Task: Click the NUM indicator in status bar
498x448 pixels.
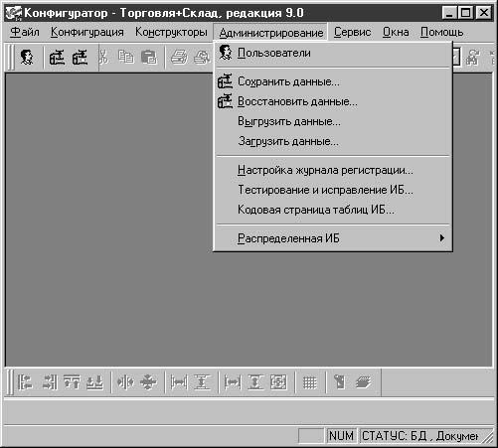Action: click(341, 436)
